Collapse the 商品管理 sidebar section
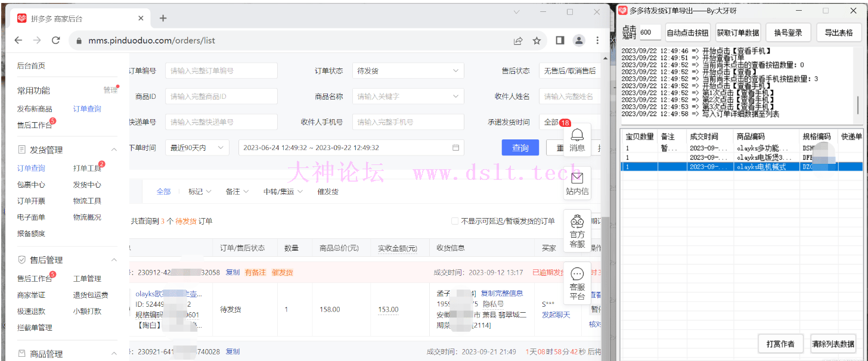This screenshot has height=361, width=868. (x=114, y=354)
